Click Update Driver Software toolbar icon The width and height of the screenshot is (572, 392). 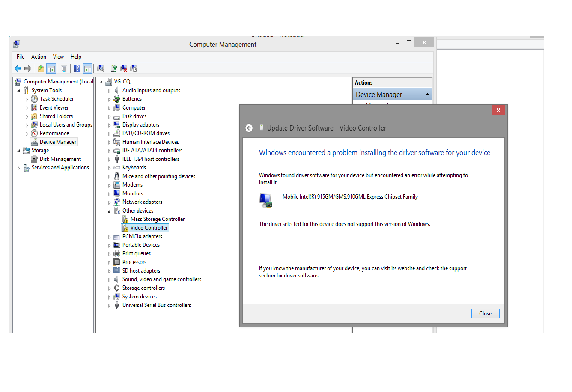[x=114, y=68]
